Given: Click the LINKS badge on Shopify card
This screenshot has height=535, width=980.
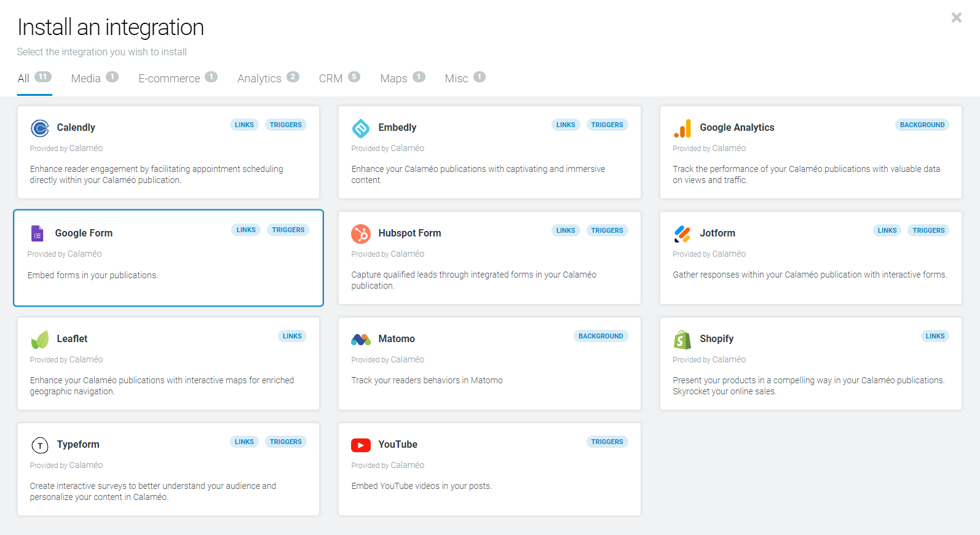Looking at the screenshot, I should tap(935, 336).
